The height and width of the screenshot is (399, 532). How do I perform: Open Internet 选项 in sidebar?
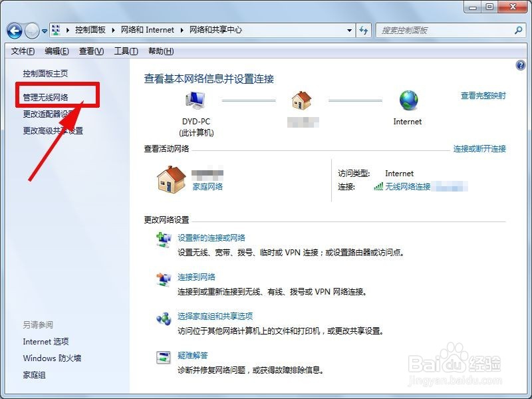[x=46, y=342]
